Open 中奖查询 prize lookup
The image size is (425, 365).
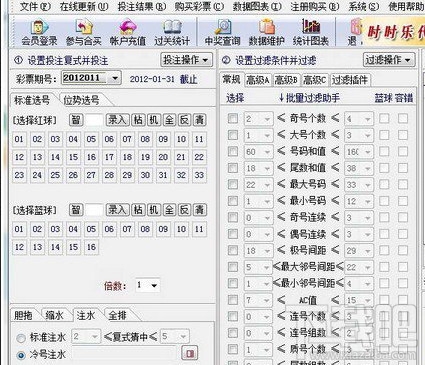222,33
